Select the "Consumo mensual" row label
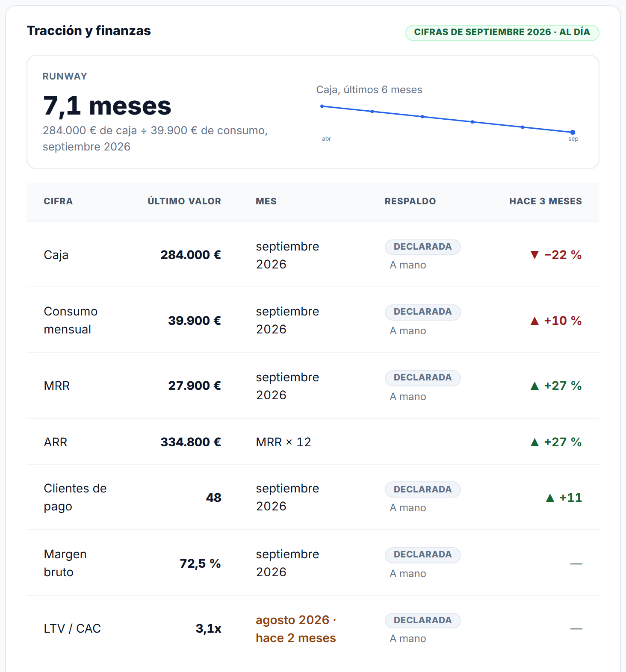Screen dimensions: 626x672 click(x=71, y=321)
